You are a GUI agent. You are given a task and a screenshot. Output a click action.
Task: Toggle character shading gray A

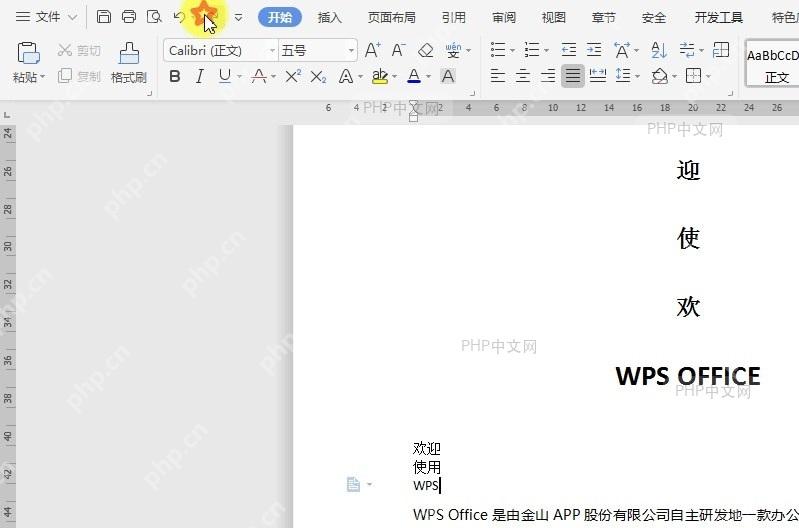coord(448,76)
